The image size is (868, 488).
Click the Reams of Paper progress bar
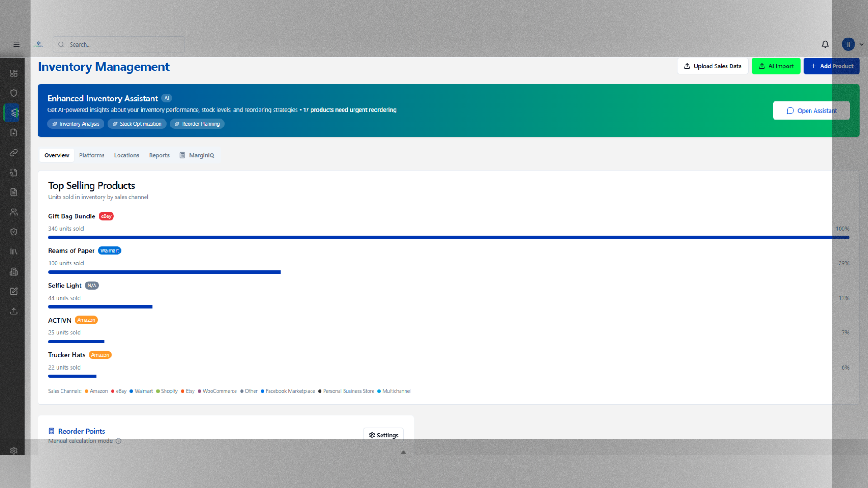click(x=164, y=272)
